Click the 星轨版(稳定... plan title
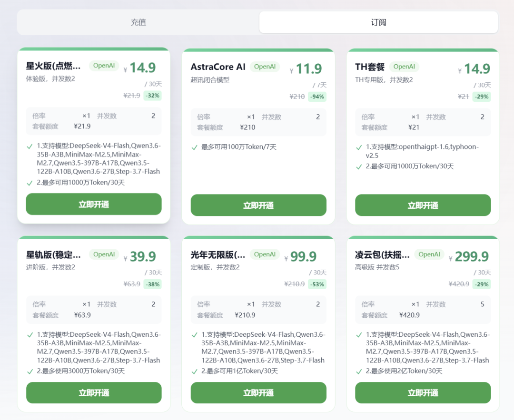The width and height of the screenshot is (514, 420). 53,254
